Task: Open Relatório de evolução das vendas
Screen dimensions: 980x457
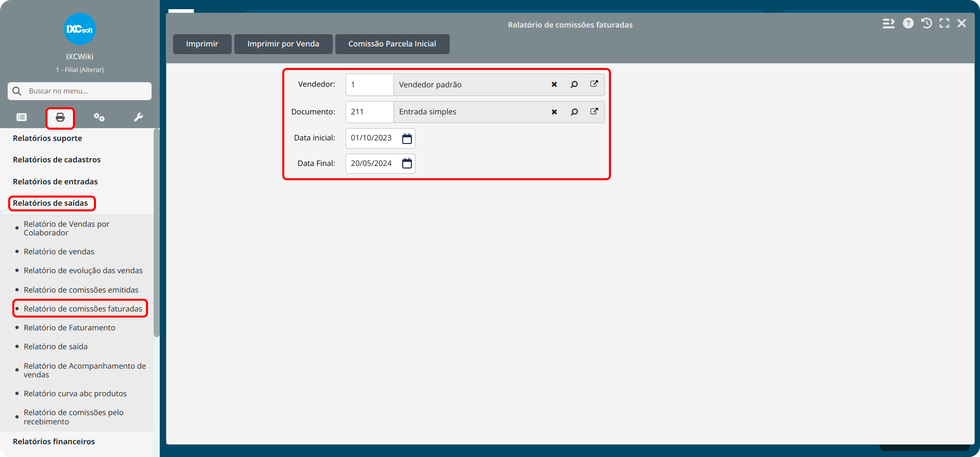Action: tap(83, 271)
